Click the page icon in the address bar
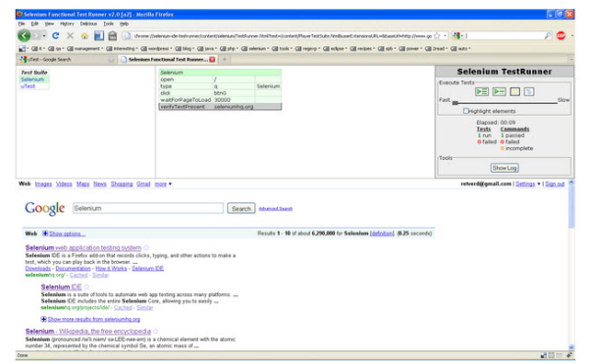Screen dimensions: 589x364 (128, 35)
